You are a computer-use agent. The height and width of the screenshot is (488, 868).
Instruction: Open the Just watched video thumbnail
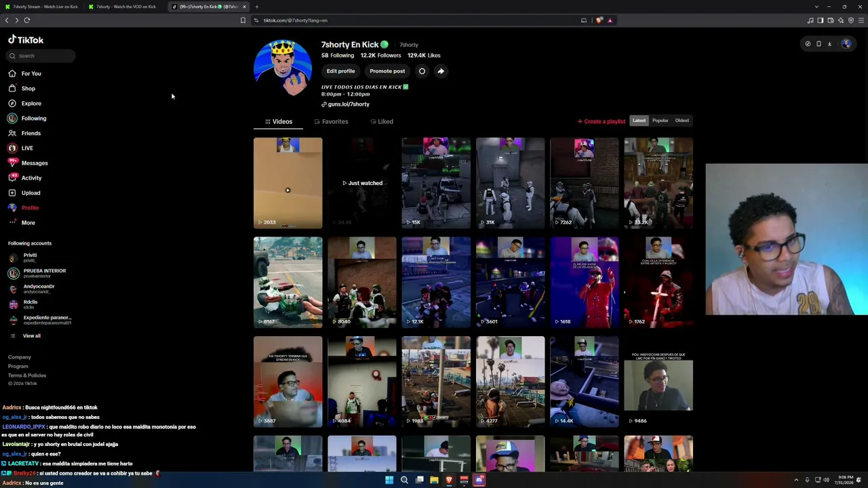point(362,183)
